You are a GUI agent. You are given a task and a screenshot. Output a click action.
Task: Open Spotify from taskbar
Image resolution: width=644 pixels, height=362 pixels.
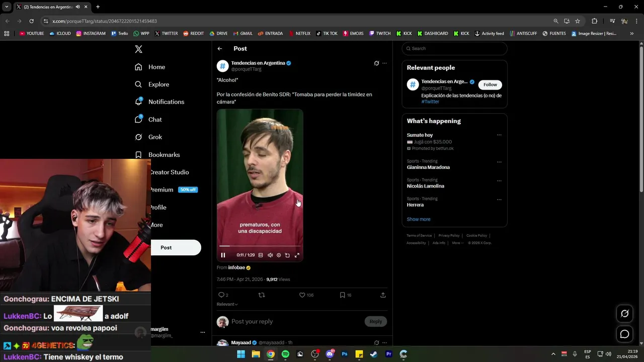[x=285, y=354]
